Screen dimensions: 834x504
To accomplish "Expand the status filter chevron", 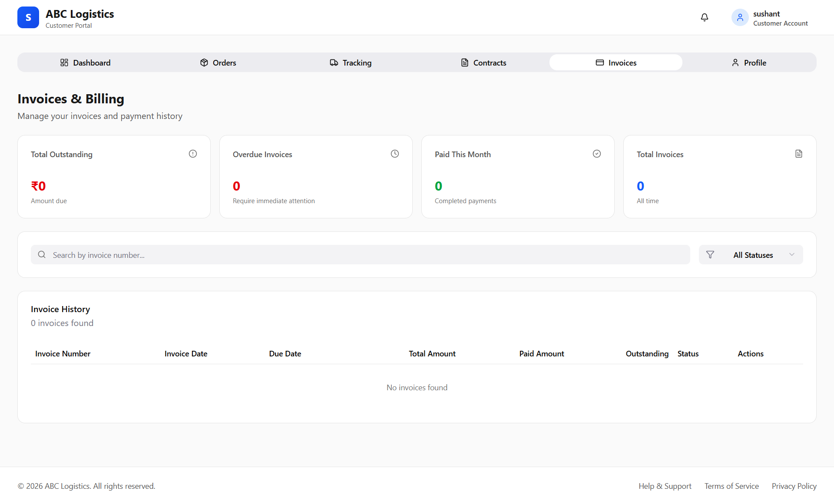I will point(792,254).
